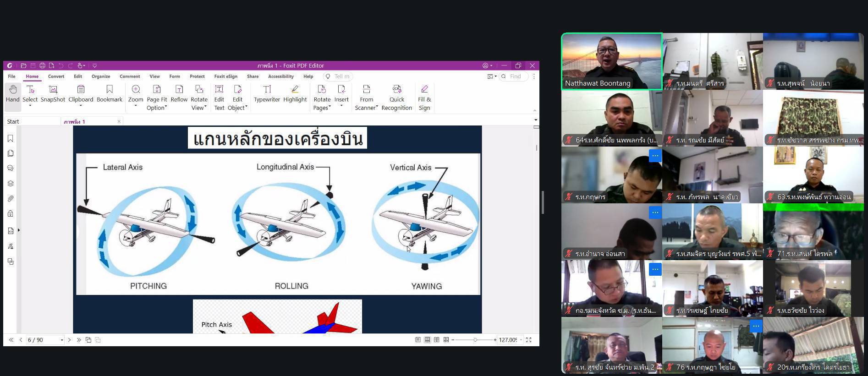Show the Layers panel in sidebar

[x=11, y=184]
